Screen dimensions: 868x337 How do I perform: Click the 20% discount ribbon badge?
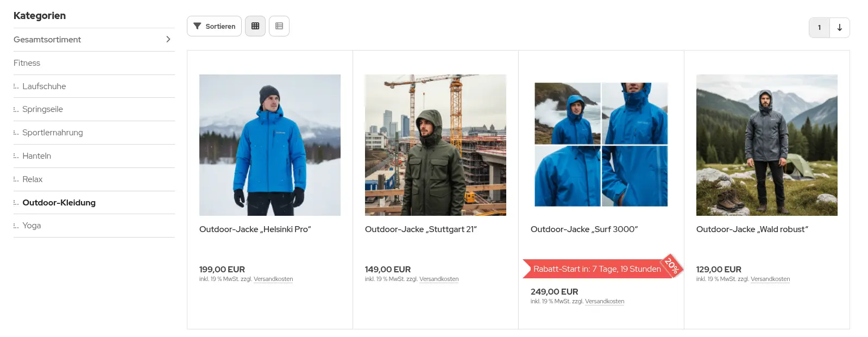point(672,266)
